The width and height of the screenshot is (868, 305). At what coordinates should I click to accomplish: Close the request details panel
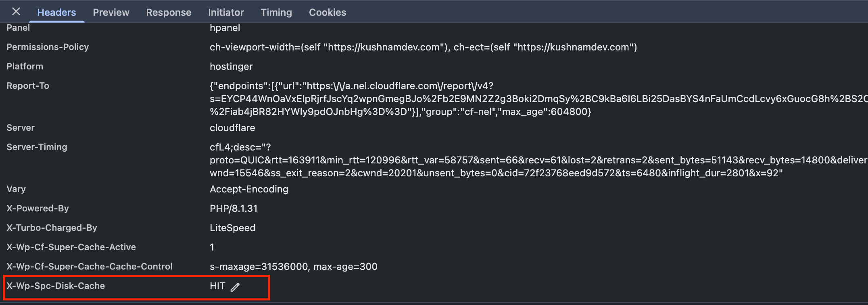16,12
